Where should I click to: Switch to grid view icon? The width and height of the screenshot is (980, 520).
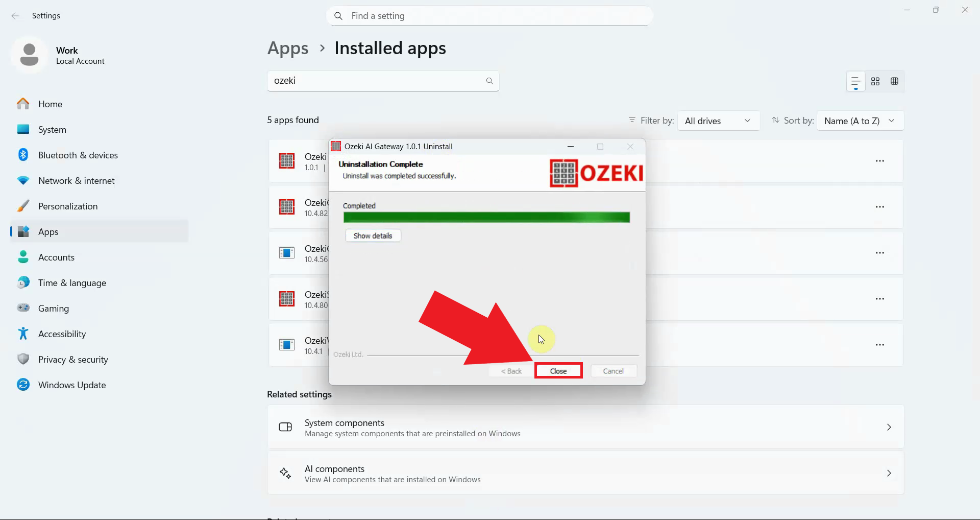[875, 81]
